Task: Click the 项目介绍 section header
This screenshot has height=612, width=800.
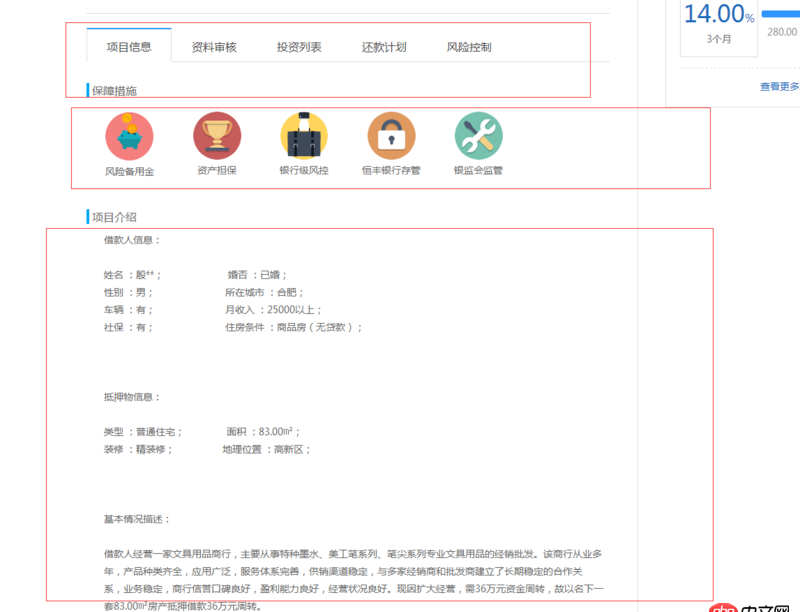Action: tap(114, 216)
